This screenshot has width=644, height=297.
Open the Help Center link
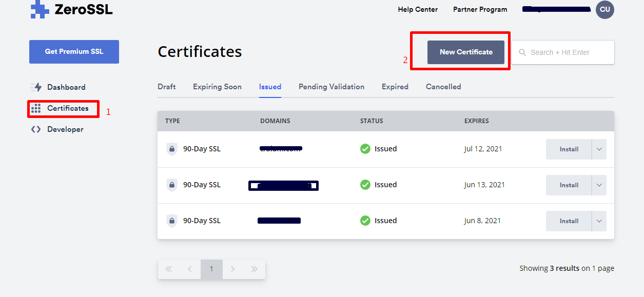click(418, 9)
